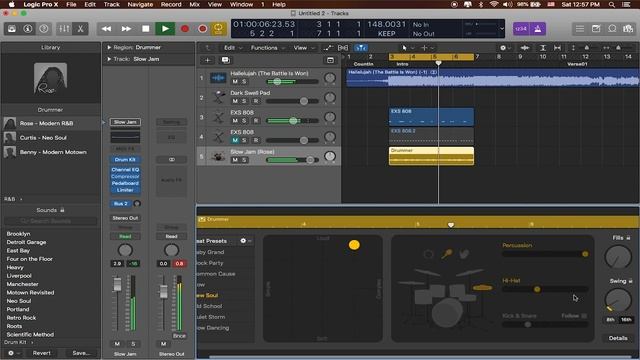This screenshot has width=640, height=360.
Task: Toggle the purple metronome button
Action: click(x=538, y=29)
